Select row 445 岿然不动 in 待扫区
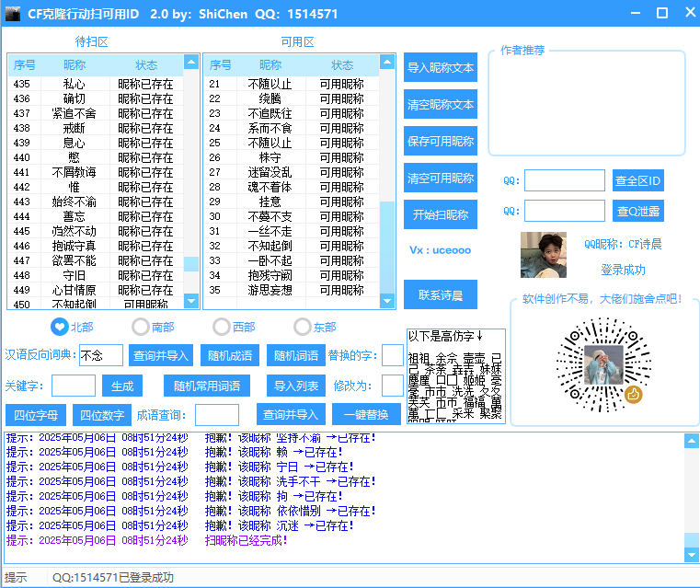 [96, 231]
